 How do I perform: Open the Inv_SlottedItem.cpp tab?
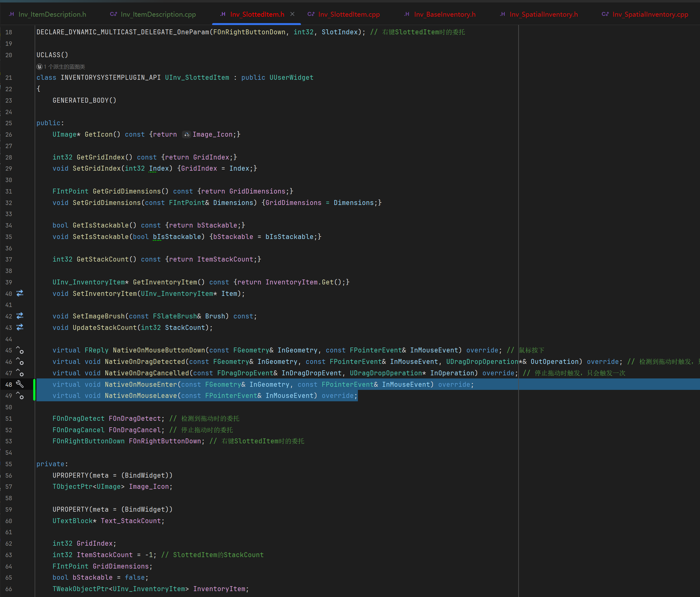click(x=349, y=14)
